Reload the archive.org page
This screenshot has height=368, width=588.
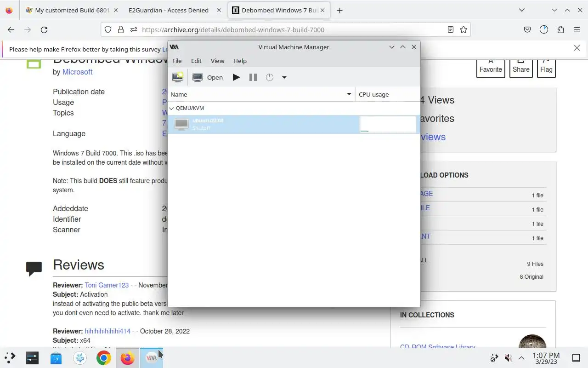[44, 29]
